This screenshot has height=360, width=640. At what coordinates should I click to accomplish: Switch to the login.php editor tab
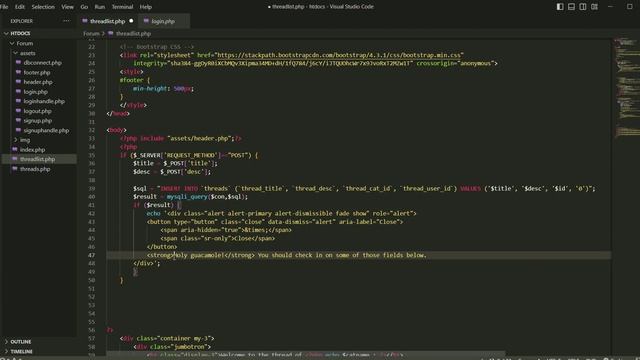point(163,21)
